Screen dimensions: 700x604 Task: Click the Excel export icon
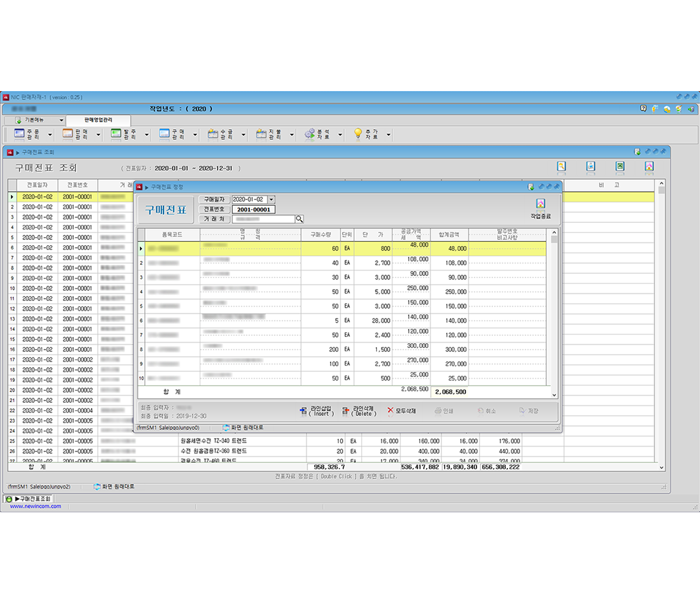[620, 166]
